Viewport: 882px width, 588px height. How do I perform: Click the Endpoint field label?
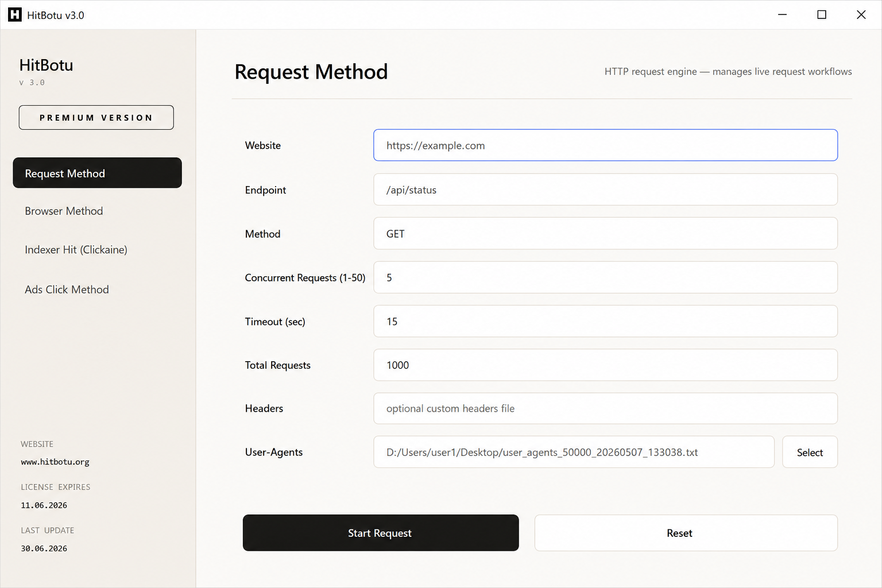[x=265, y=190]
